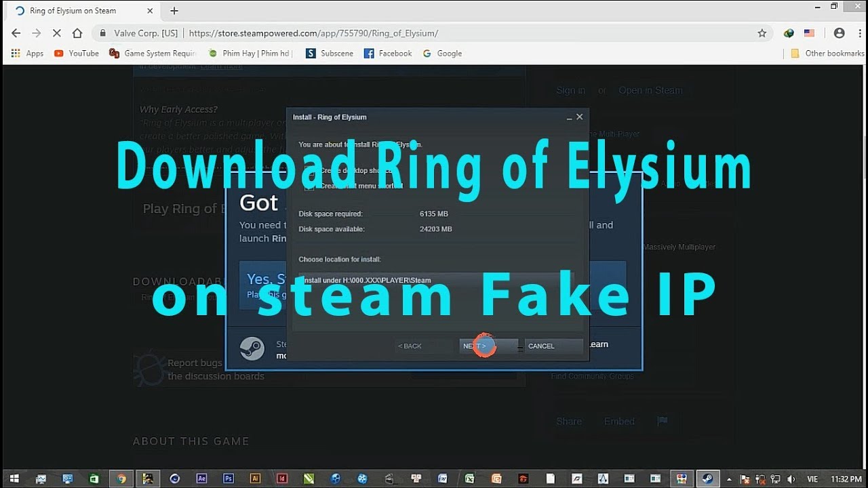Click NEXT in the install dialog
This screenshot has width=868, height=488.
point(488,346)
